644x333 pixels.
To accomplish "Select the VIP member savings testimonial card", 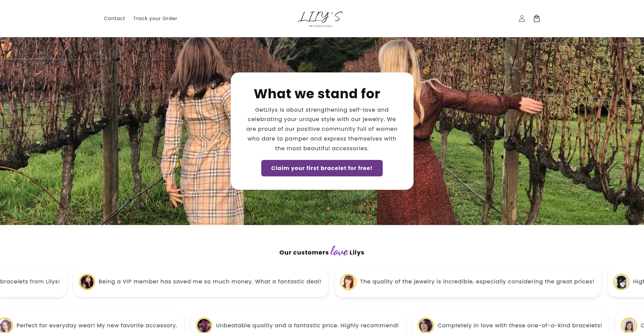I will click(201, 282).
